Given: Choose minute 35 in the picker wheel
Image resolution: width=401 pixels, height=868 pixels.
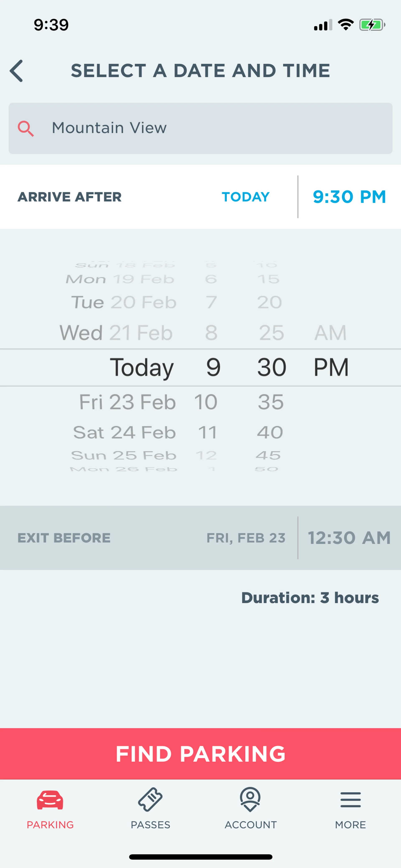Looking at the screenshot, I should tap(271, 402).
